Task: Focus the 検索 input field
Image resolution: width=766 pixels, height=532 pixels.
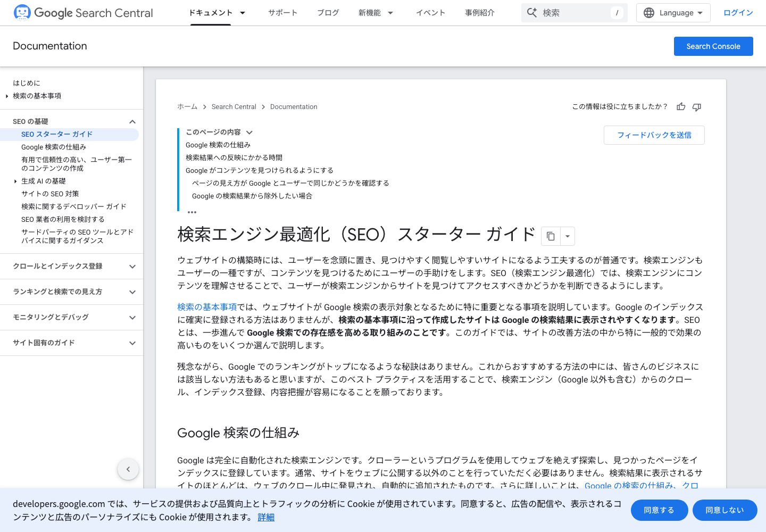Action: click(574, 13)
